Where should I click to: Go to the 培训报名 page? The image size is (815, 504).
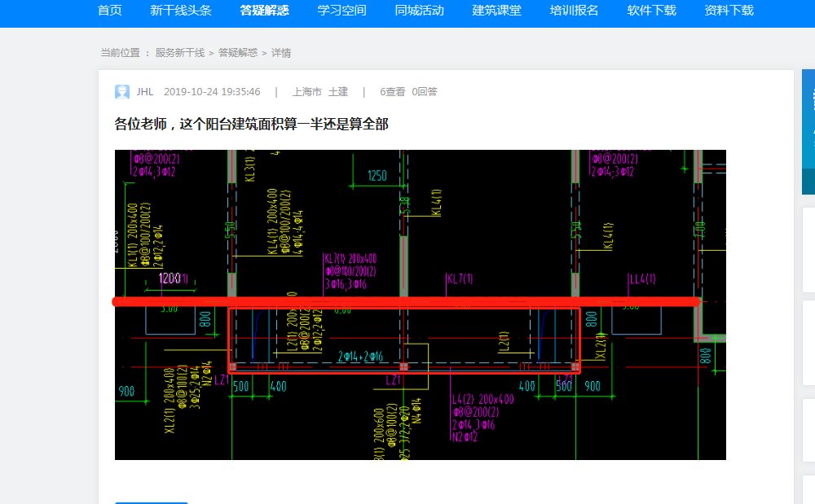coord(575,11)
